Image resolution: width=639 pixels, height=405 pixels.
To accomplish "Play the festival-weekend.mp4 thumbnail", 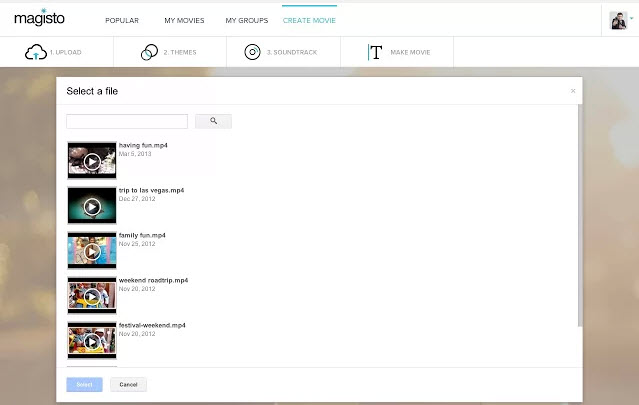I will click(92, 341).
